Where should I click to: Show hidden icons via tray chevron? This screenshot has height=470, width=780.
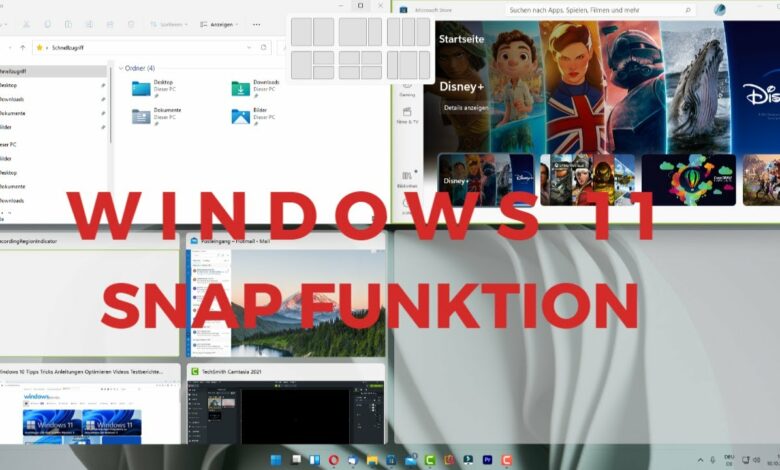[x=700, y=460]
